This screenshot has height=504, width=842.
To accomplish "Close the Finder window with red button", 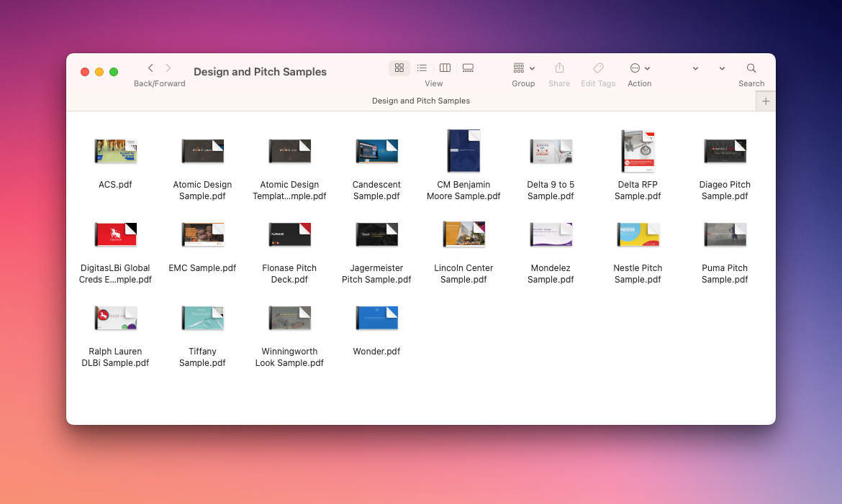I will coord(85,72).
